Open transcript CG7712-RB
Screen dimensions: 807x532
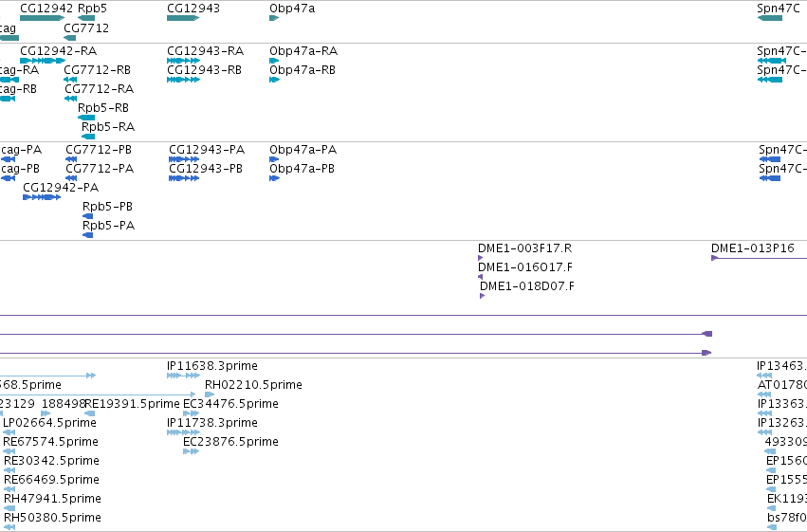(97, 70)
